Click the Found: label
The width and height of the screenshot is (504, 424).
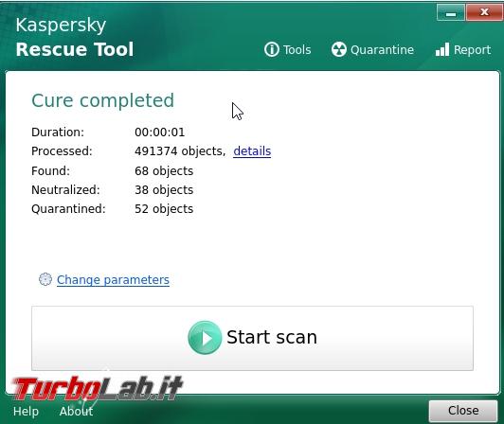point(50,171)
